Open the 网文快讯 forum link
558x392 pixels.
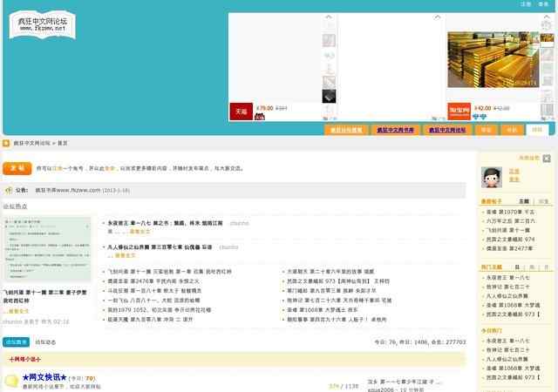[x=51, y=377]
